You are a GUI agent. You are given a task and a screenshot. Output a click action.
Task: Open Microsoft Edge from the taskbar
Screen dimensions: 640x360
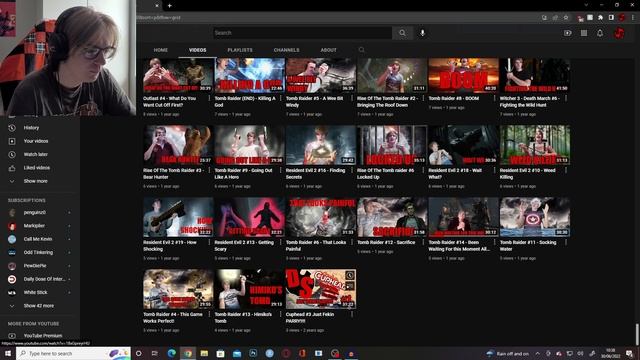[171, 353]
